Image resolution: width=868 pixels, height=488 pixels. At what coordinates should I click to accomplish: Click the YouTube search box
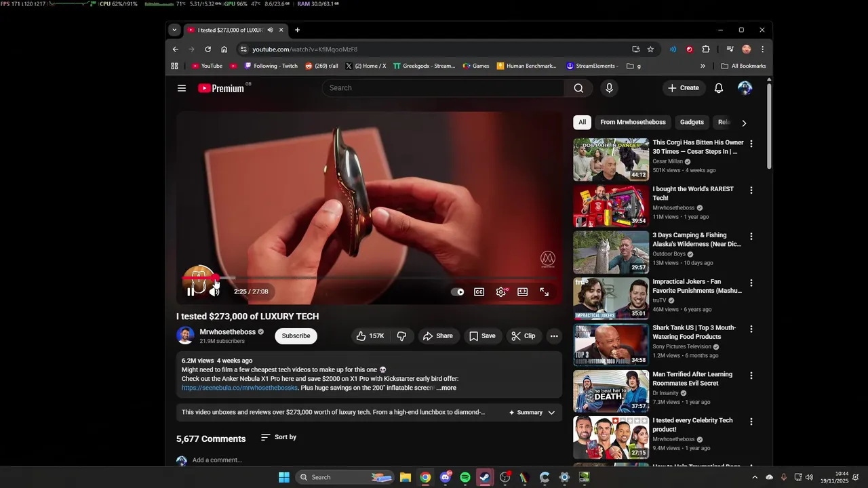coord(443,88)
